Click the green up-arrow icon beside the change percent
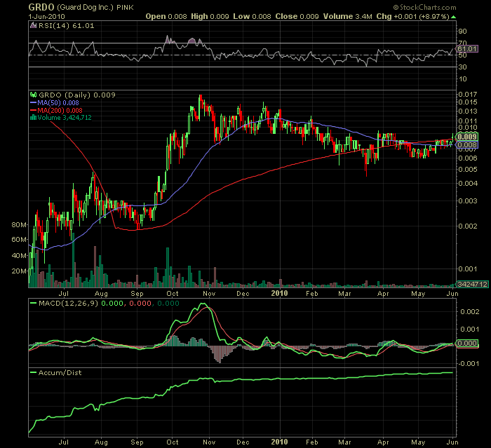This screenshot has width=491, height=448. 453,17
